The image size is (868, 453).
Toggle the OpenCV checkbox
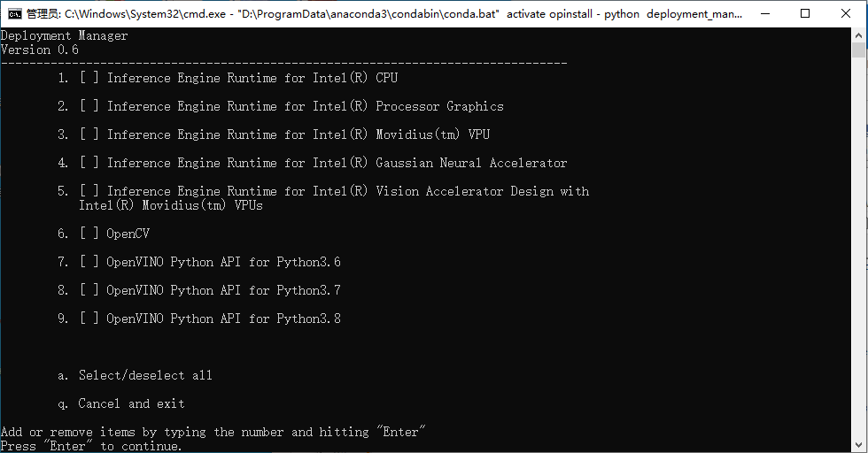coord(89,233)
